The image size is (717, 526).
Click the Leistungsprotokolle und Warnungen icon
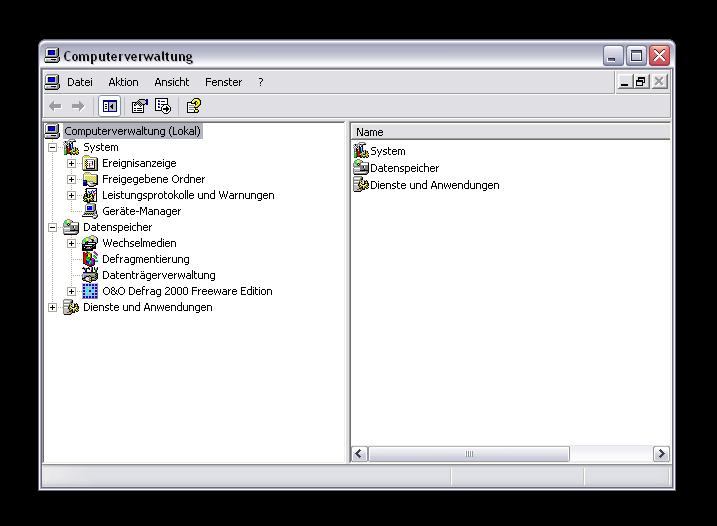pyautogui.click(x=90, y=195)
